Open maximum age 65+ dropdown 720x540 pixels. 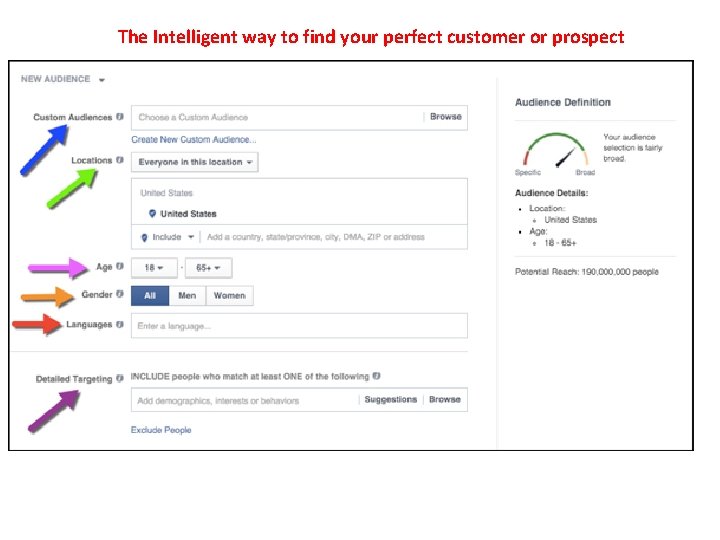click(x=209, y=268)
